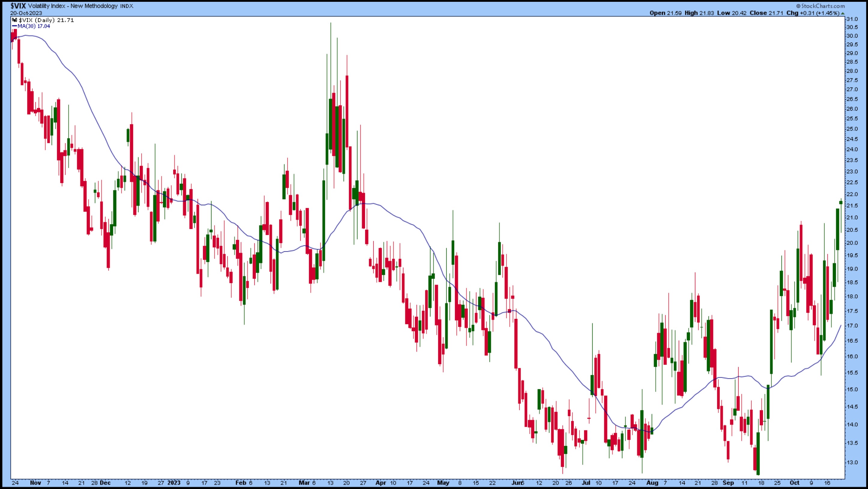Click the 13.0 price axis label

tap(852, 462)
